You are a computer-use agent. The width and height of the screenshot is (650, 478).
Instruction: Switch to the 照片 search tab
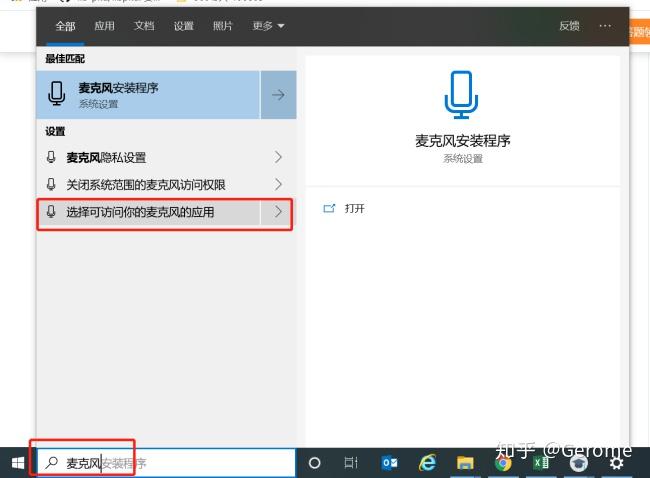[x=223, y=26]
